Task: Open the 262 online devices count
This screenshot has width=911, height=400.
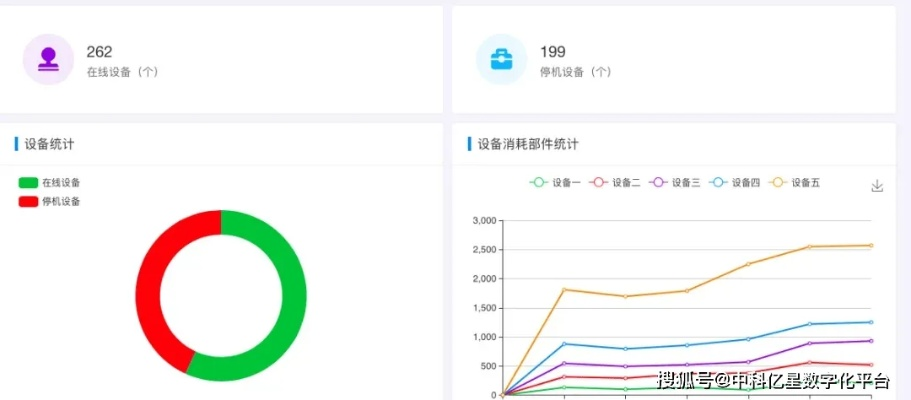Action: [99, 52]
